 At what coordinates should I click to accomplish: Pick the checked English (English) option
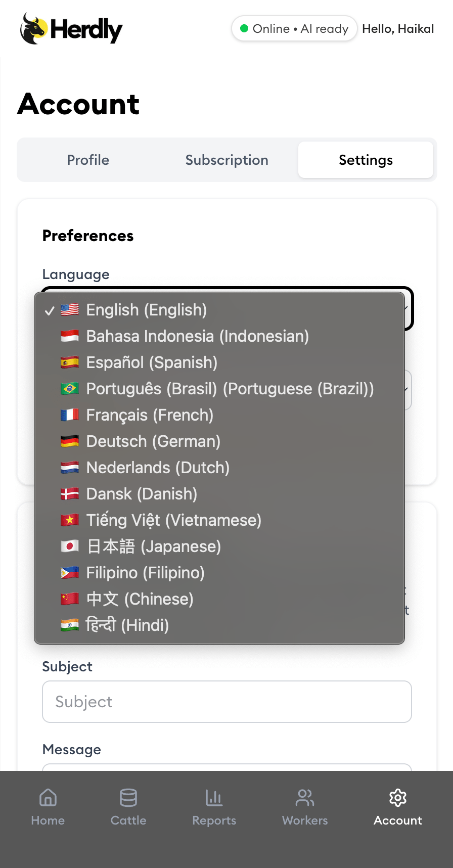pyautogui.click(x=146, y=310)
